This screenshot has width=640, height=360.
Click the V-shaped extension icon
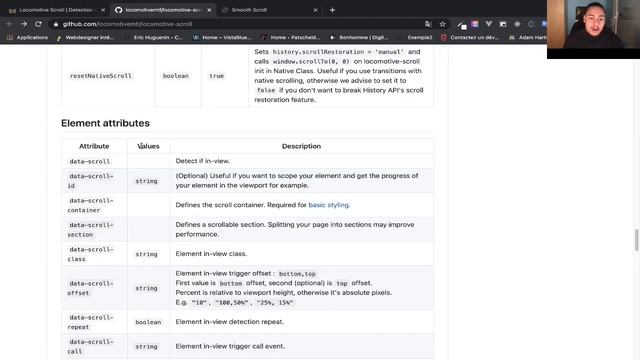[x=489, y=24]
